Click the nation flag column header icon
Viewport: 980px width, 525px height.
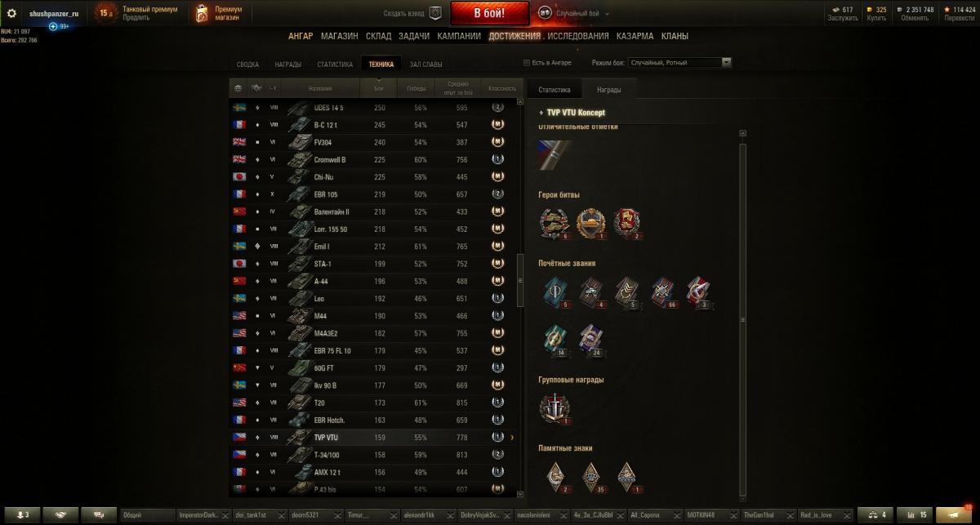tap(238, 88)
